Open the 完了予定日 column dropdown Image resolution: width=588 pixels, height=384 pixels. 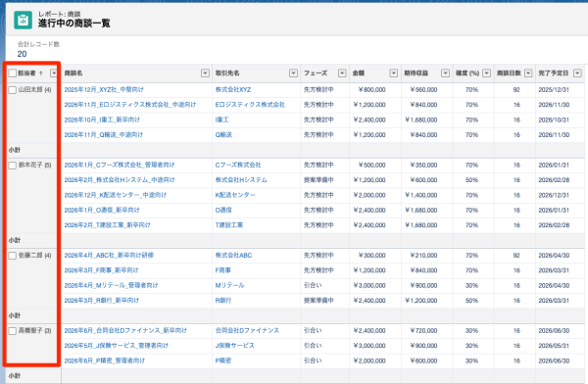(x=577, y=73)
